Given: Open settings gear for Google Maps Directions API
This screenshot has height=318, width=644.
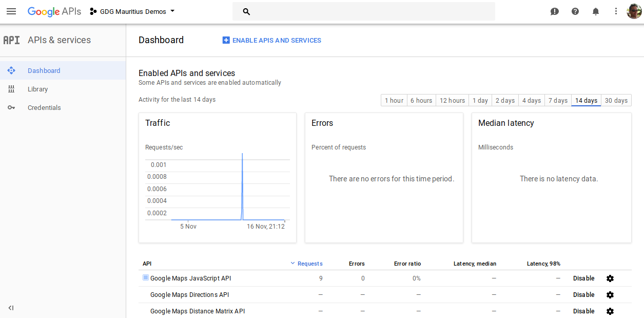Looking at the screenshot, I should pyautogui.click(x=610, y=295).
